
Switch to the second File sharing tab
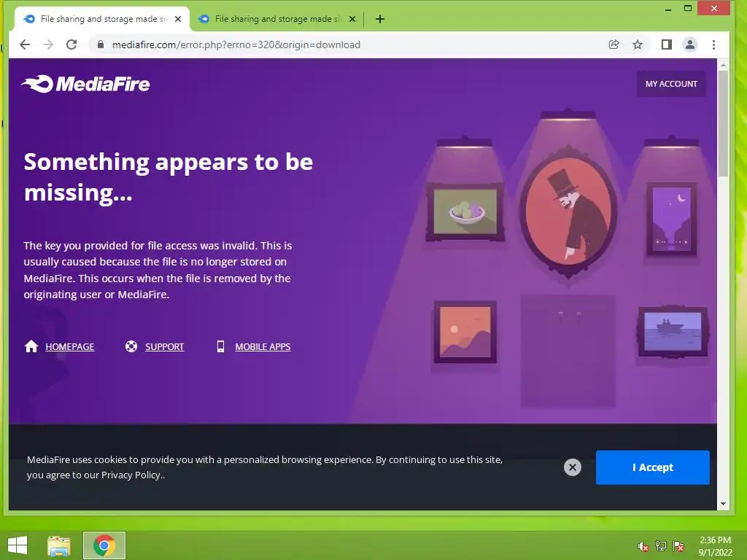click(276, 19)
